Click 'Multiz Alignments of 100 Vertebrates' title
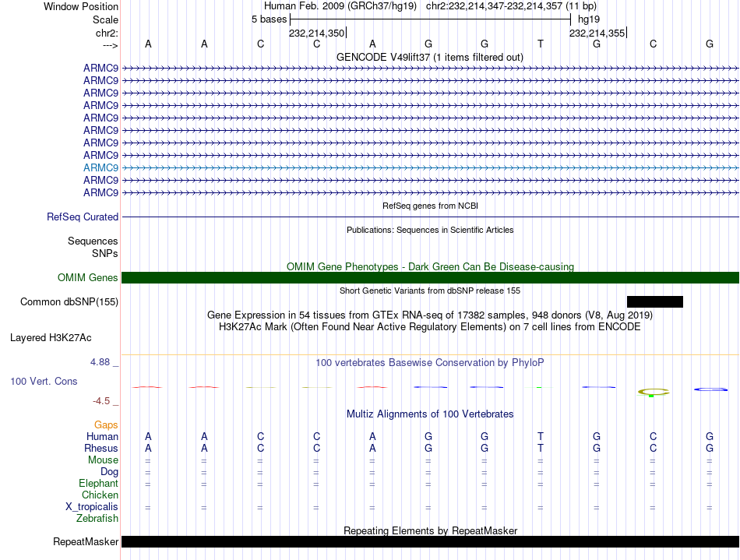This screenshot has width=740, height=560. tap(430, 414)
